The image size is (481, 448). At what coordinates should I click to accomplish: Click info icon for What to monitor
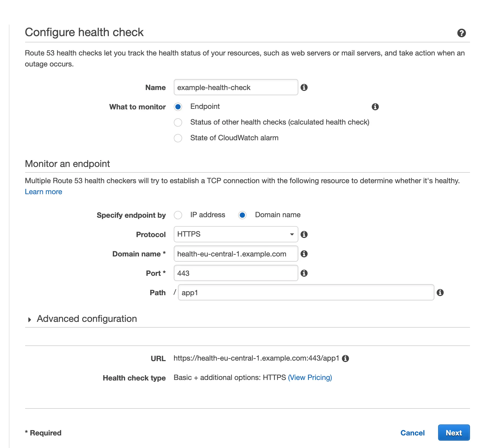[375, 107]
